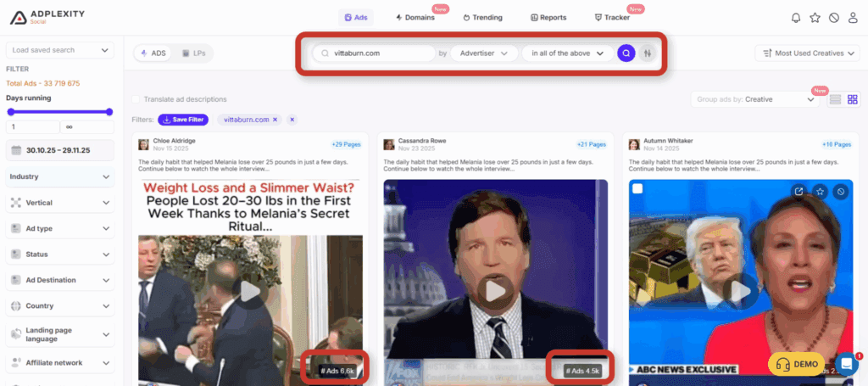Open advanced search settings sliders icon

point(647,53)
